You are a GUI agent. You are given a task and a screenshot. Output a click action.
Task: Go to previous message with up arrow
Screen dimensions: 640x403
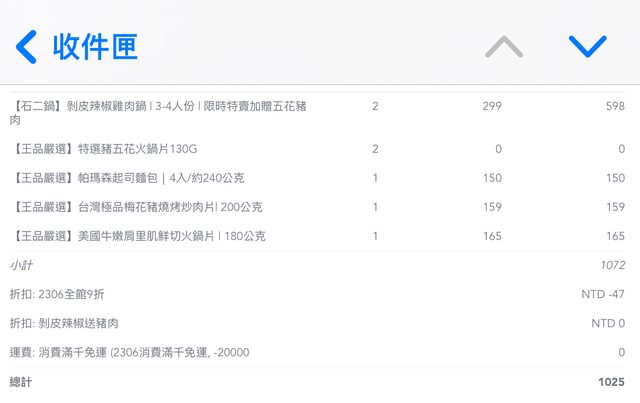point(504,46)
